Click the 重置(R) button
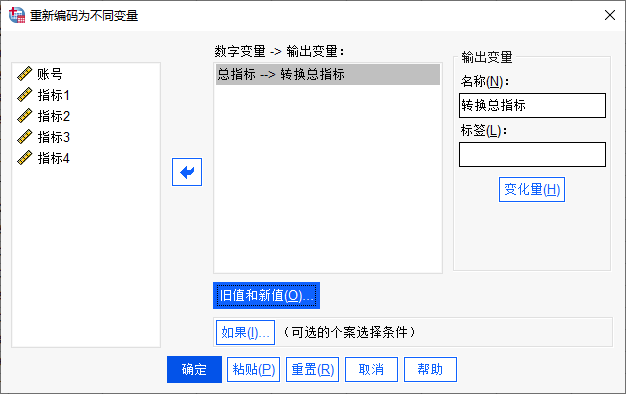 point(313,369)
